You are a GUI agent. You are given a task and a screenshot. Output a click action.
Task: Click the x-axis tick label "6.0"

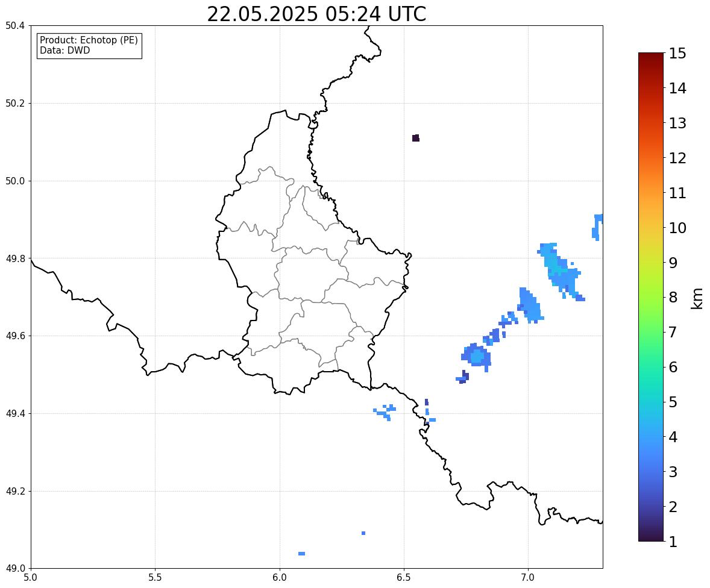(280, 578)
